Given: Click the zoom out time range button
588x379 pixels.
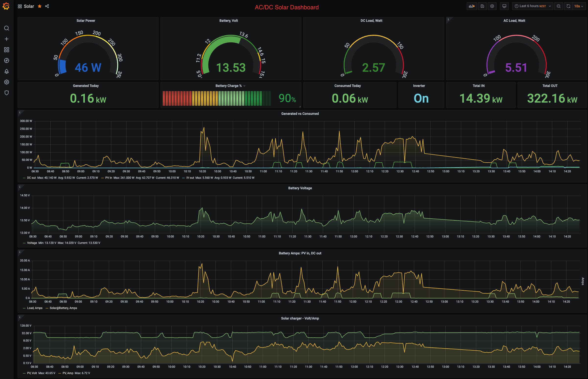Looking at the screenshot, I should pos(558,6).
